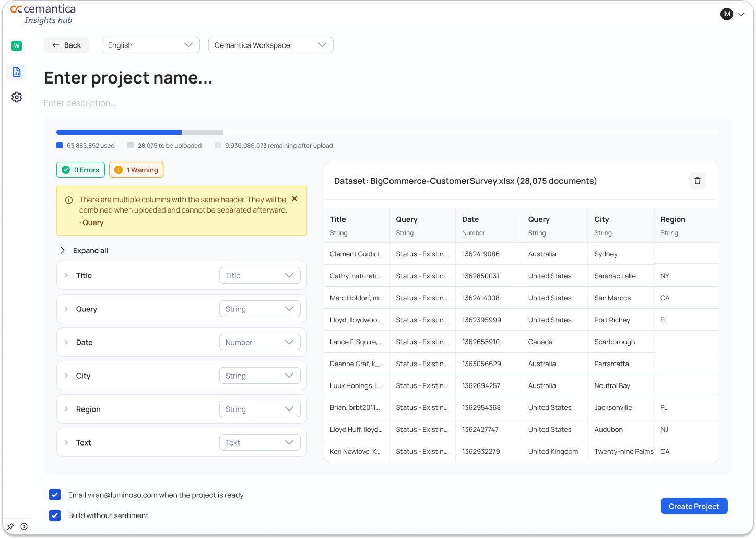
Task: Open the Region field type dropdown
Action: pyautogui.click(x=260, y=409)
